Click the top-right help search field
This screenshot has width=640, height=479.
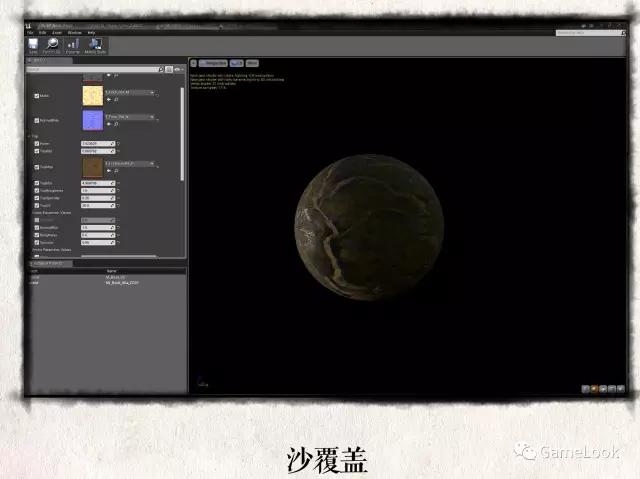[589, 33]
